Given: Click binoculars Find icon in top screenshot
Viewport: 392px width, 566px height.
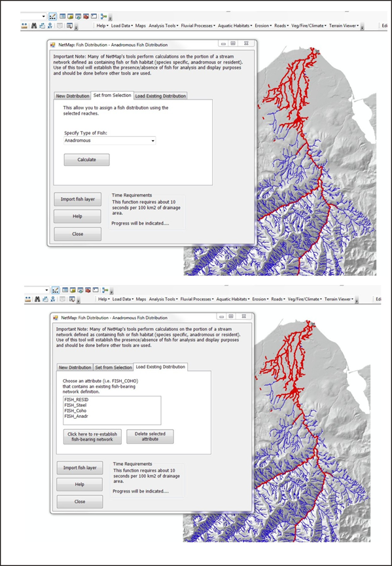Looking at the screenshot, I should click(34, 26).
